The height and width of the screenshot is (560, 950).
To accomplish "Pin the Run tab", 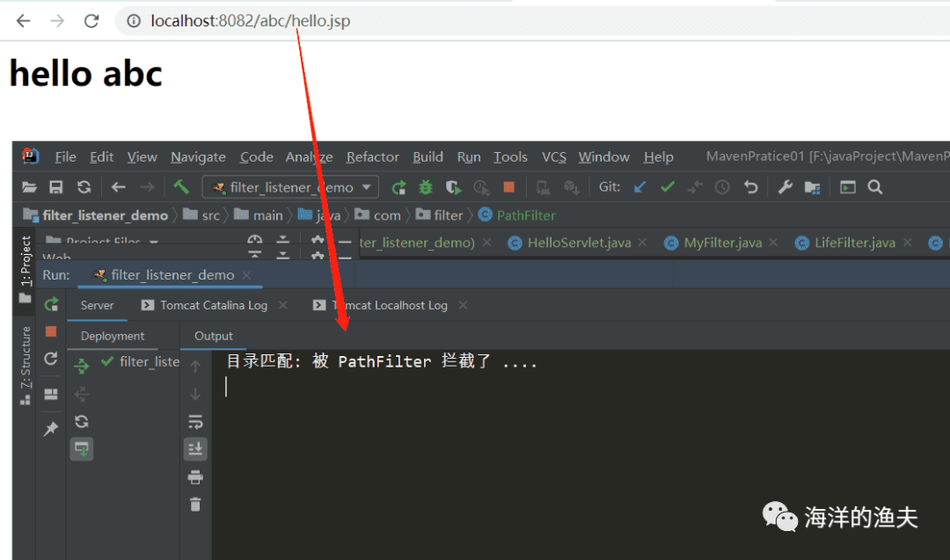I will 51,429.
